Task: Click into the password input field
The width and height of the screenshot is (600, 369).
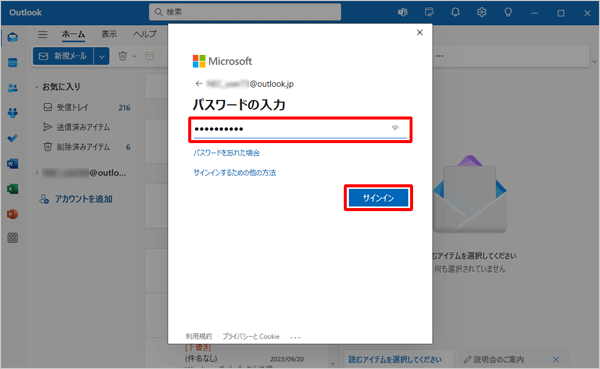Action: pos(300,129)
